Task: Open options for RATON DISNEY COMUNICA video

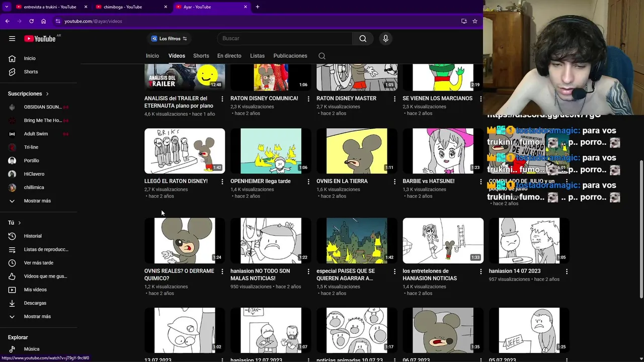Action: click(x=308, y=99)
